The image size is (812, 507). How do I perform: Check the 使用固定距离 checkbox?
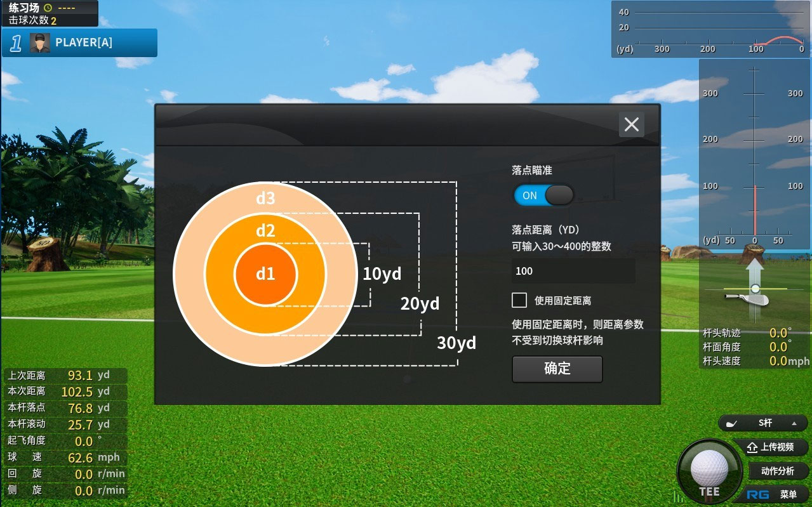[x=519, y=300]
